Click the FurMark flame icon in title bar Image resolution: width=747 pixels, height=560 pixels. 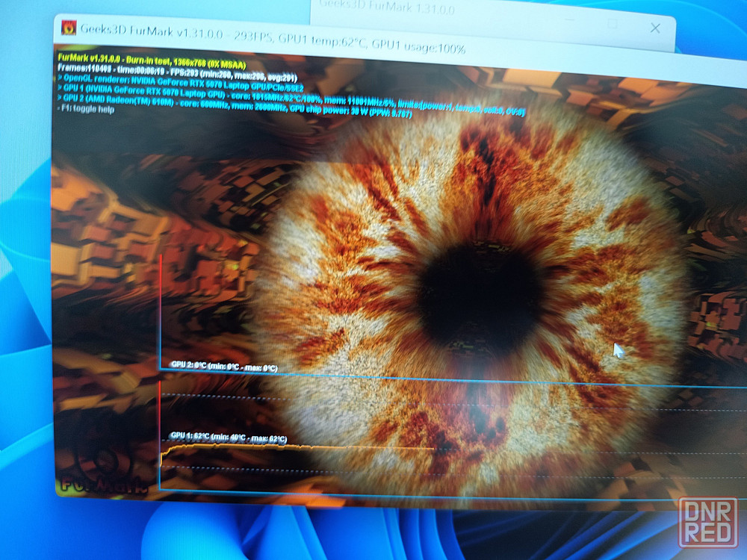coord(69,28)
